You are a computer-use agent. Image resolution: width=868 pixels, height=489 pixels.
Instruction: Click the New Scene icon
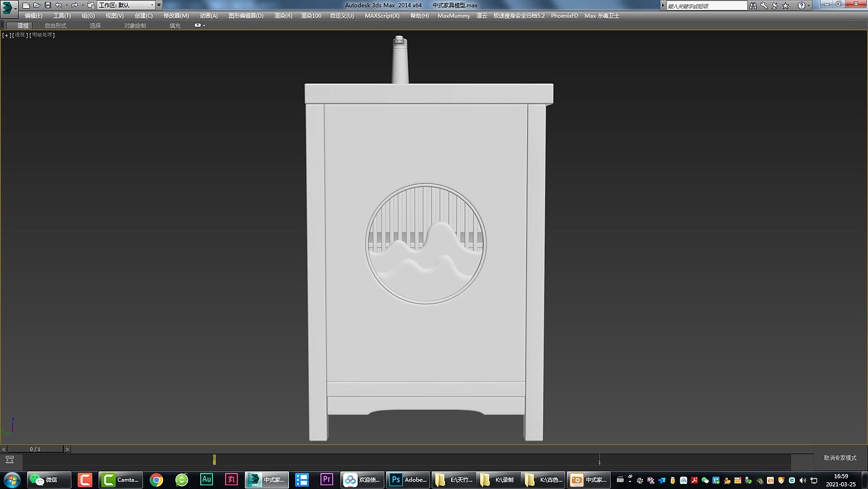(26, 5)
